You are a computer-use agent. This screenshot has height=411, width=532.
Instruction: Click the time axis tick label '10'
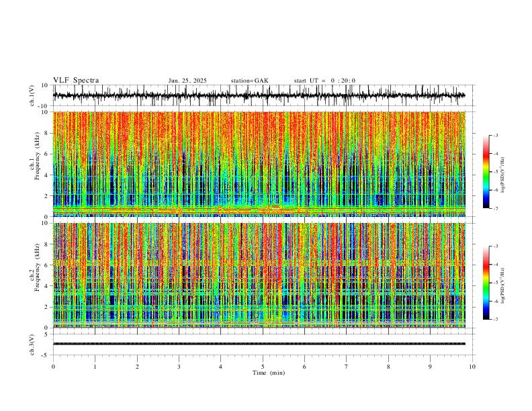point(472,367)
